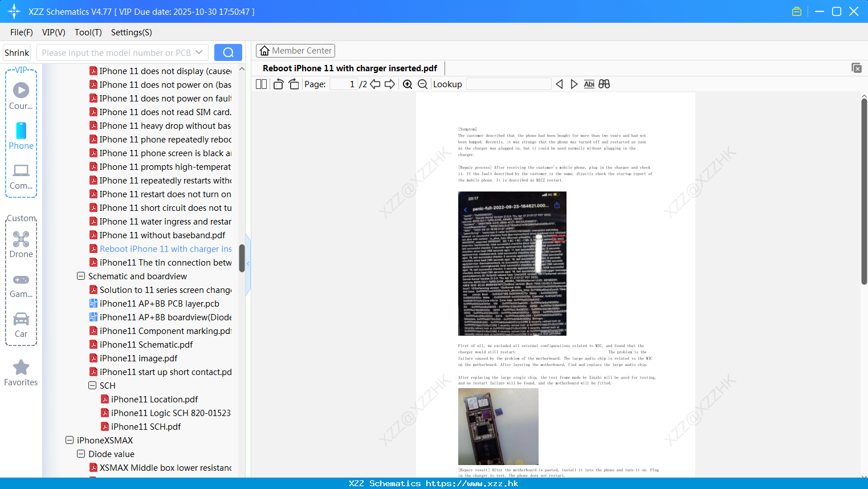
Task: Click the Shrink button
Action: (17, 52)
